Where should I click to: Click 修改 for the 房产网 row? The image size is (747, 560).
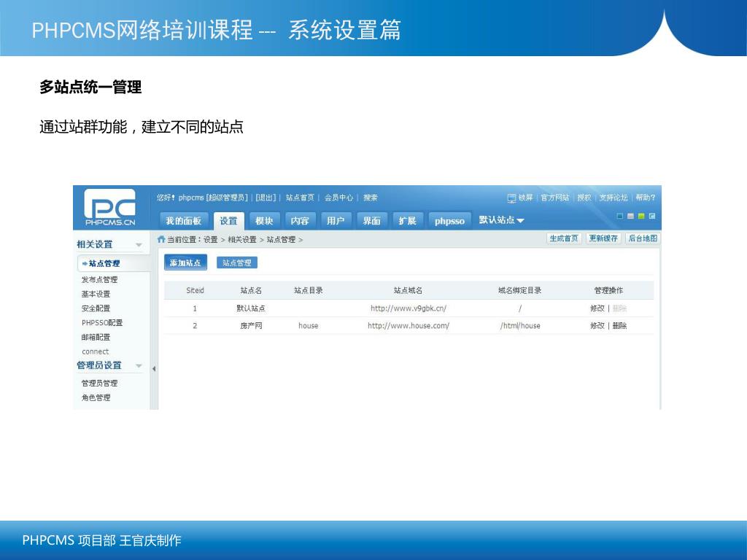point(597,326)
